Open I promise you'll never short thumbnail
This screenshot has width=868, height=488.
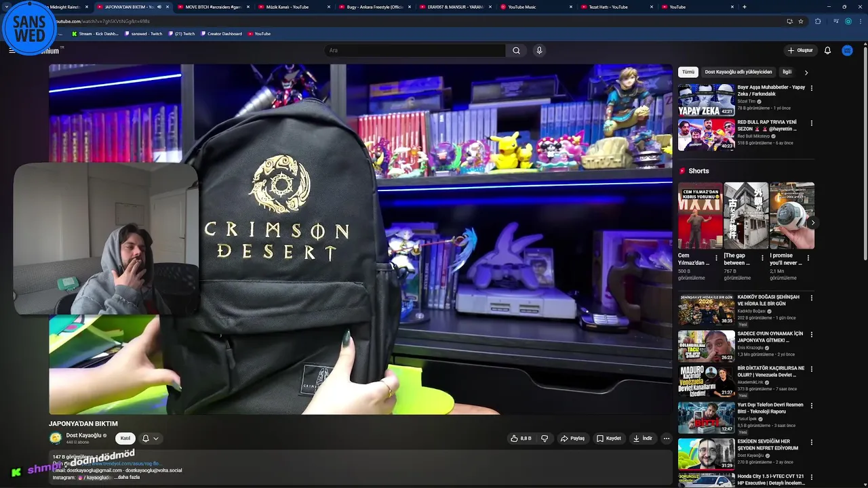tap(792, 216)
